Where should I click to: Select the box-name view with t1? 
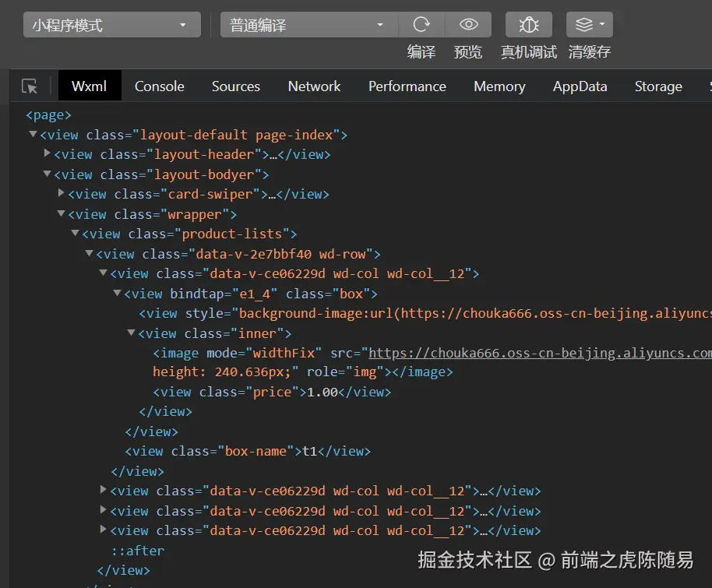point(248,452)
